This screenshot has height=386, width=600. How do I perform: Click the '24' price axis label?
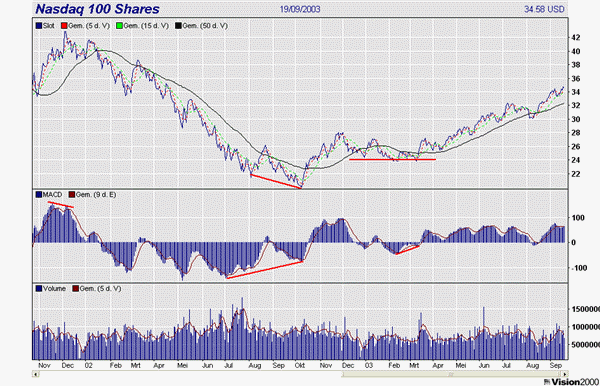point(576,160)
